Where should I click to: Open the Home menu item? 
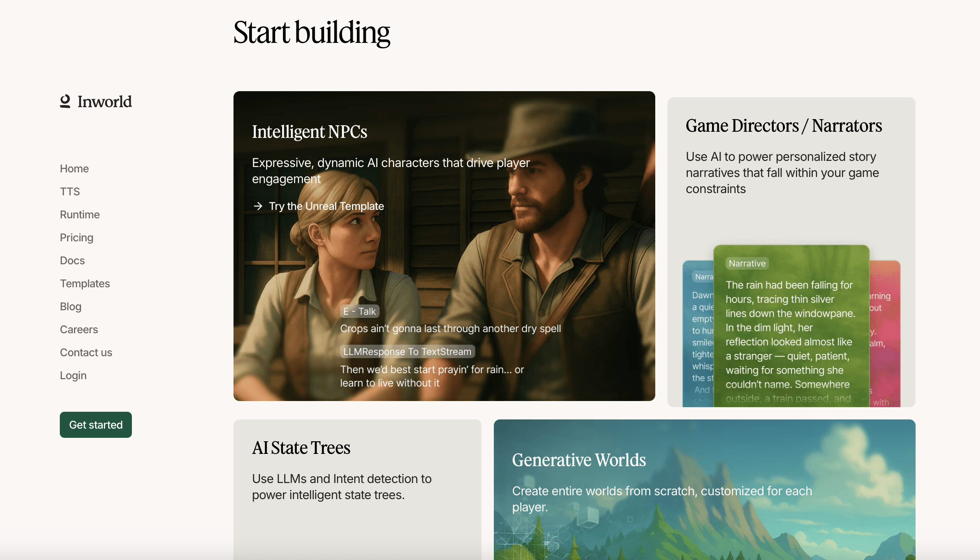74,169
